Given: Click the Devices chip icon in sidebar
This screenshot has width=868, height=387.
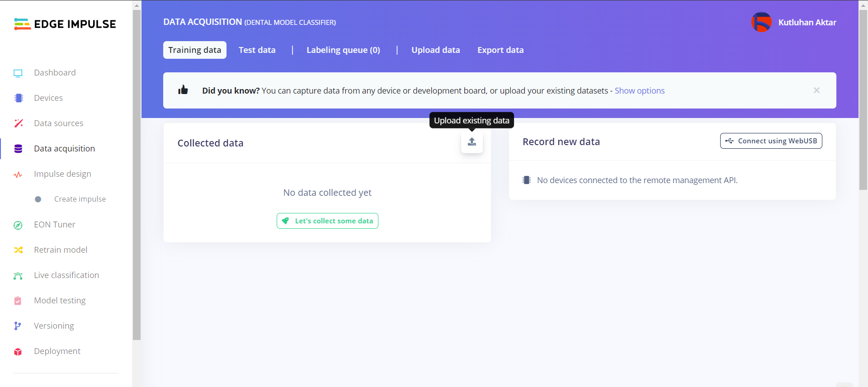Looking at the screenshot, I should [19, 98].
